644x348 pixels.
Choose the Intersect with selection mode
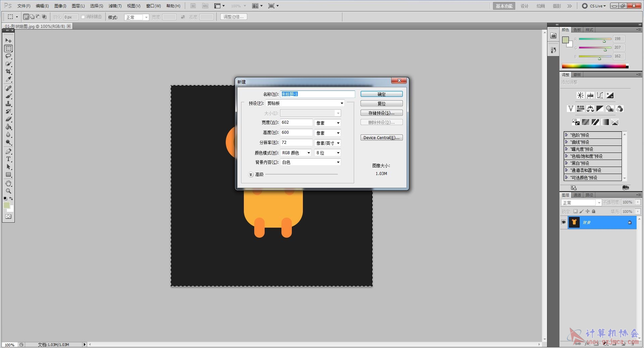pos(44,17)
